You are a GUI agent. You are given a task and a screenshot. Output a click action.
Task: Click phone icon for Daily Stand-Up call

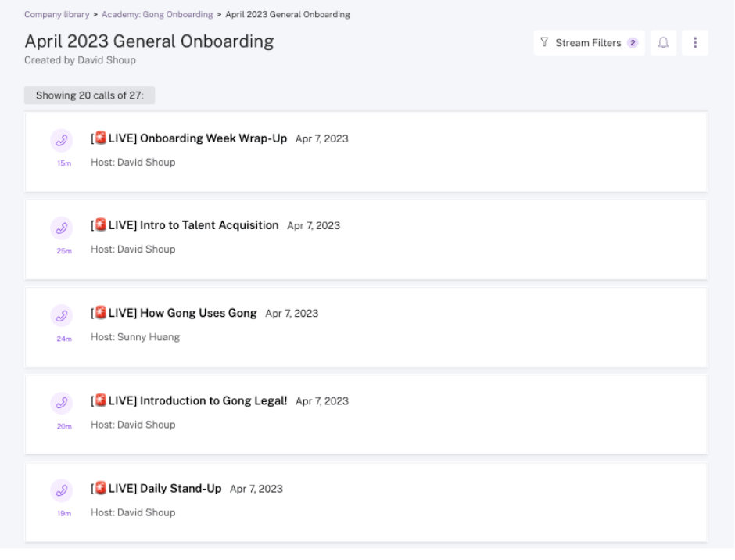point(62,490)
